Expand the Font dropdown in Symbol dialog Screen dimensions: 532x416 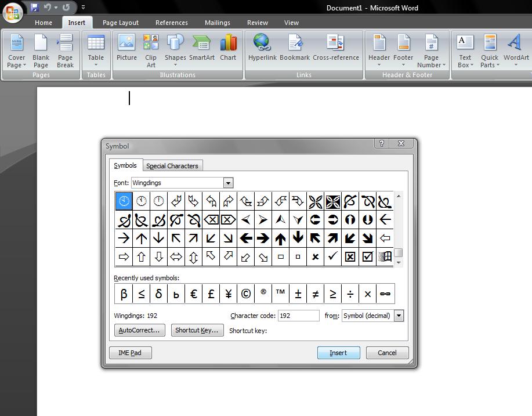(229, 183)
